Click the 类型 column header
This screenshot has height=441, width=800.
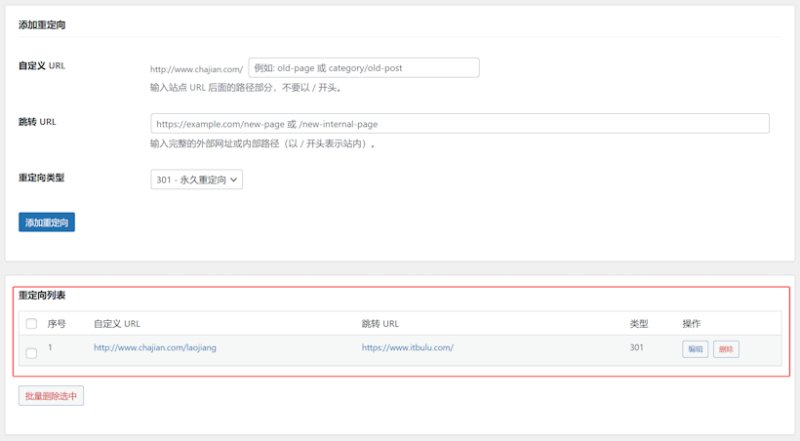point(639,324)
